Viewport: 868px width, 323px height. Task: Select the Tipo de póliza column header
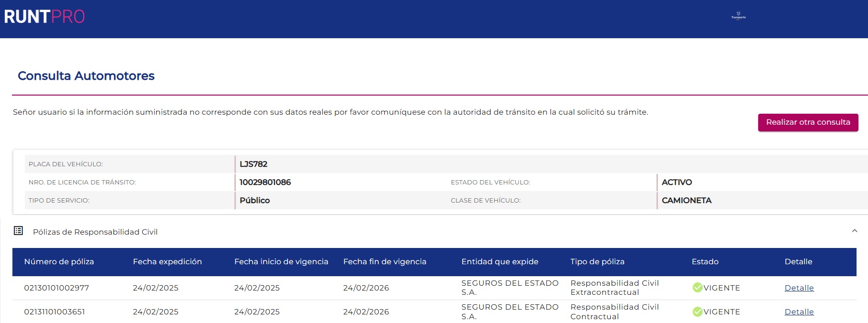tap(597, 261)
